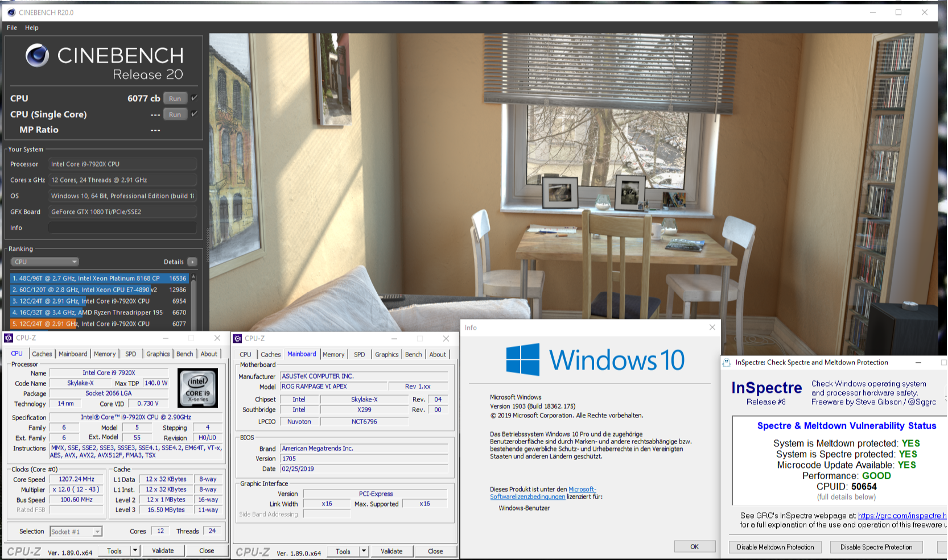Image resolution: width=948 pixels, height=560 pixels.
Task: Switch to Caches tab in left CPU-Z
Action: (x=42, y=354)
